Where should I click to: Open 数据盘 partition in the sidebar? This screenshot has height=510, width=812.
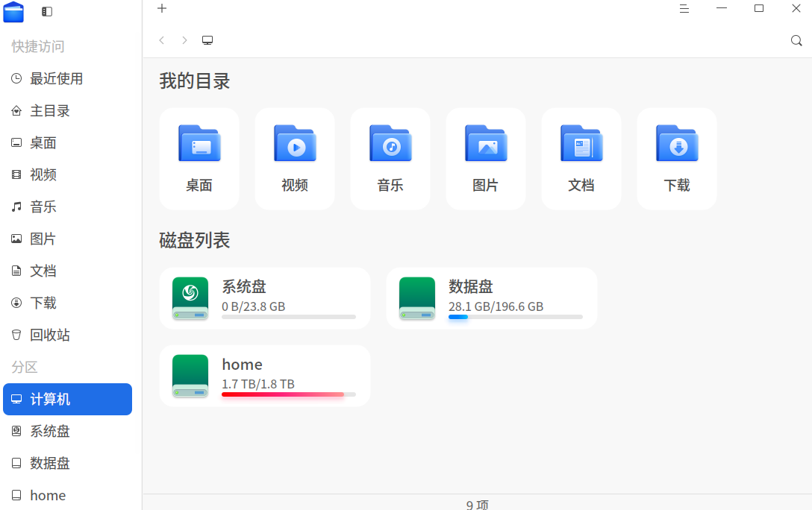pos(67,464)
